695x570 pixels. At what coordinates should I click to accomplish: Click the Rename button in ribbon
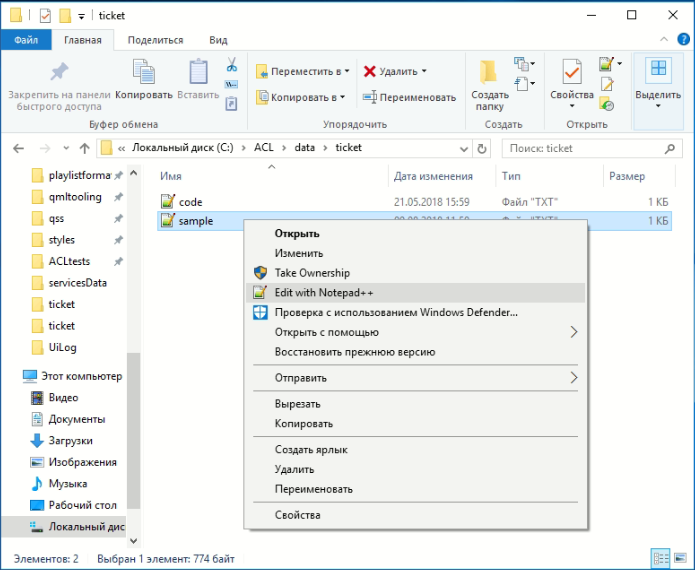[408, 97]
